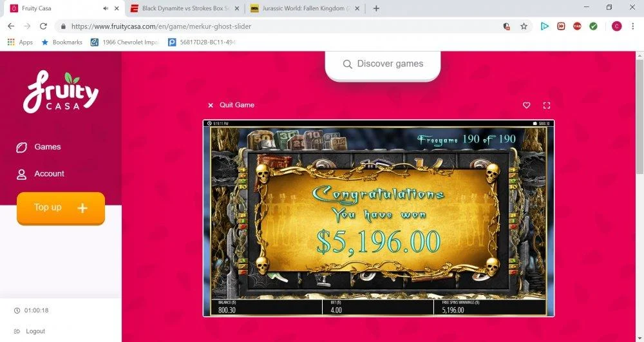
Task: Close the Black Dynamite tab
Action: coord(237,8)
